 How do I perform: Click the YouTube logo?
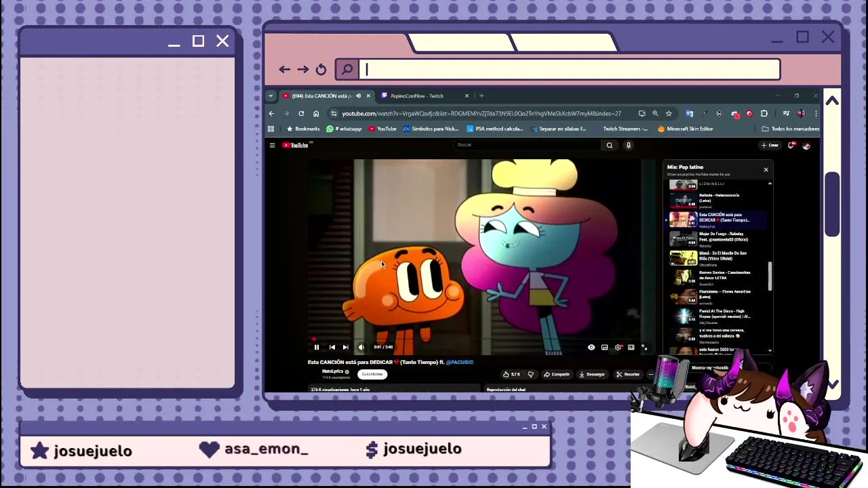coord(296,145)
